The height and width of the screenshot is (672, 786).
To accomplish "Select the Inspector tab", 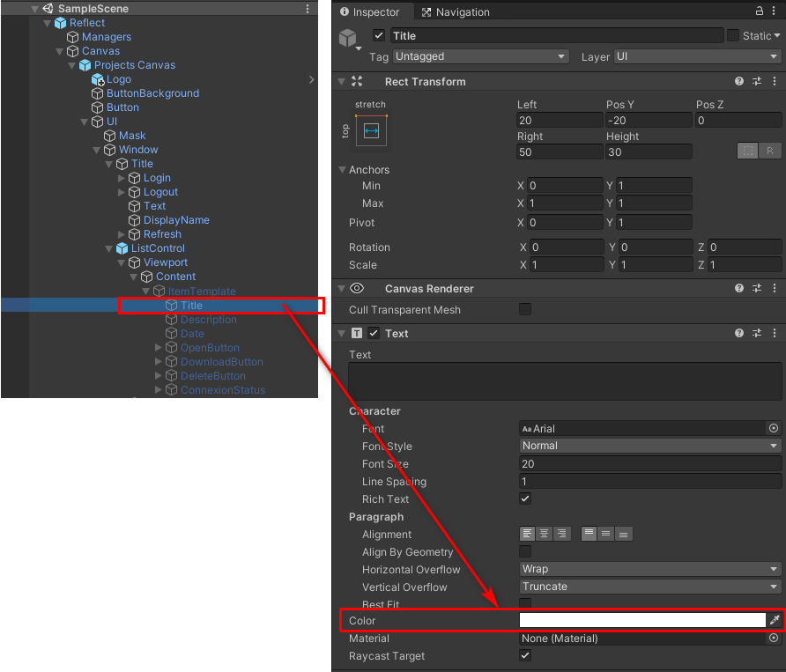I will [370, 12].
